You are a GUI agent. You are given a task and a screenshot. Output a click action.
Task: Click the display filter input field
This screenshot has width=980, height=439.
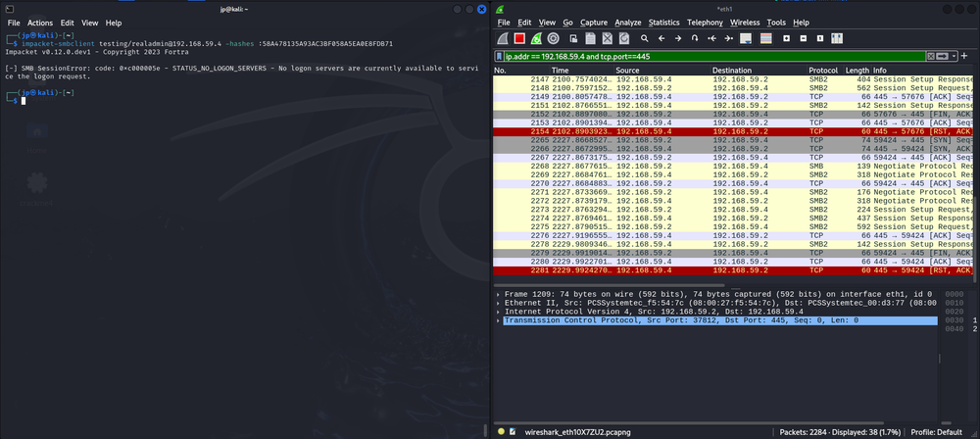pos(714,56)
